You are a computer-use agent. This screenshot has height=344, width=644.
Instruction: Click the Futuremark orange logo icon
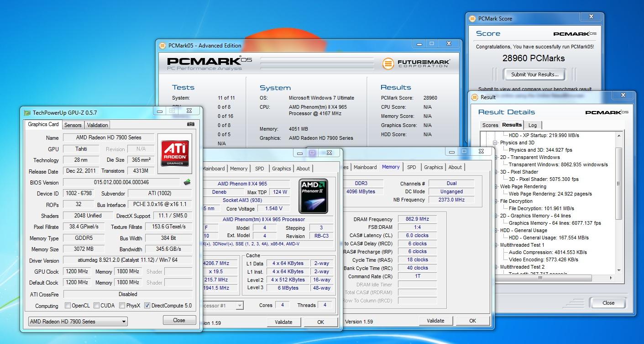388,63
